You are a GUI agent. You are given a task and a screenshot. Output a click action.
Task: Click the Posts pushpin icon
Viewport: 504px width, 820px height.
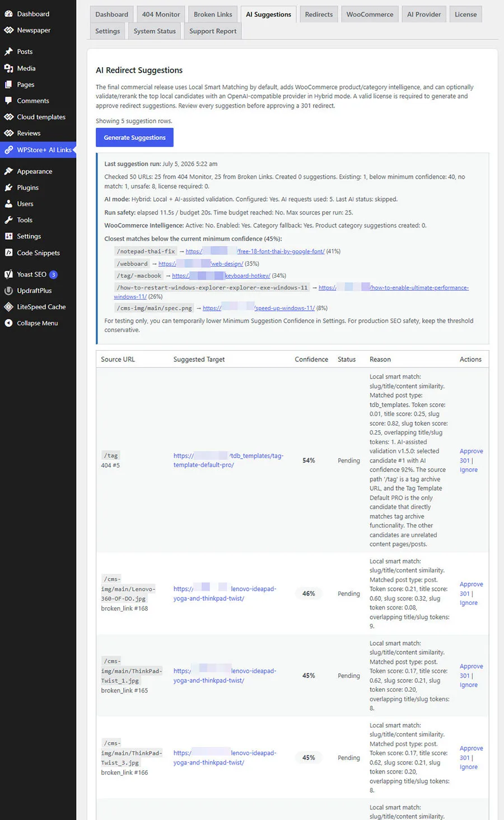(x=8, y=52)
